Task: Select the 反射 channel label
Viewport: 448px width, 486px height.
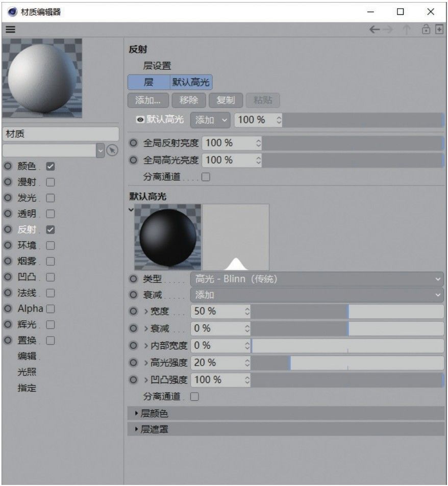Action: click(27, 229)
